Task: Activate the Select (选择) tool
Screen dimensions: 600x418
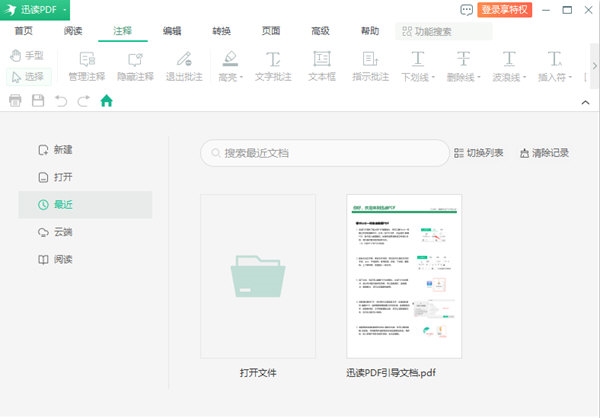Action: coord(28,77)
